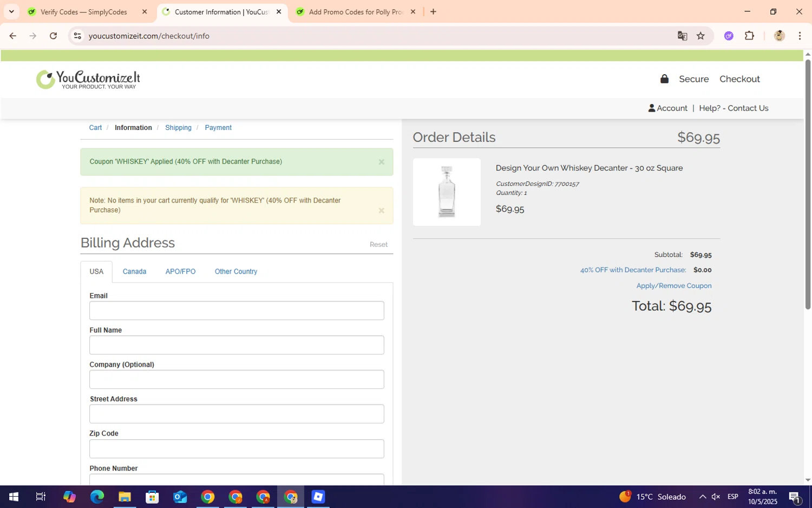Select the Other Country billing tab
812x508 pixels.
(x=236, y=271)
